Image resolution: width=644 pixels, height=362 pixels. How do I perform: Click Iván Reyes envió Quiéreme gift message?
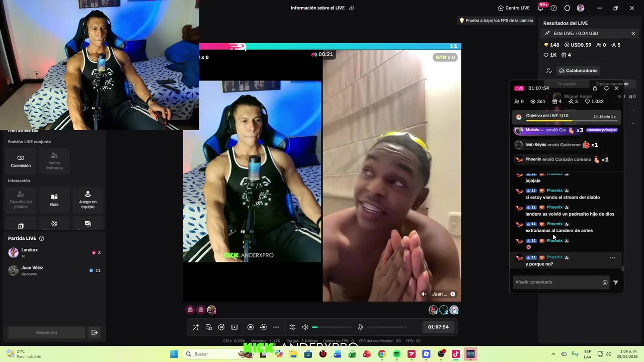556,145
